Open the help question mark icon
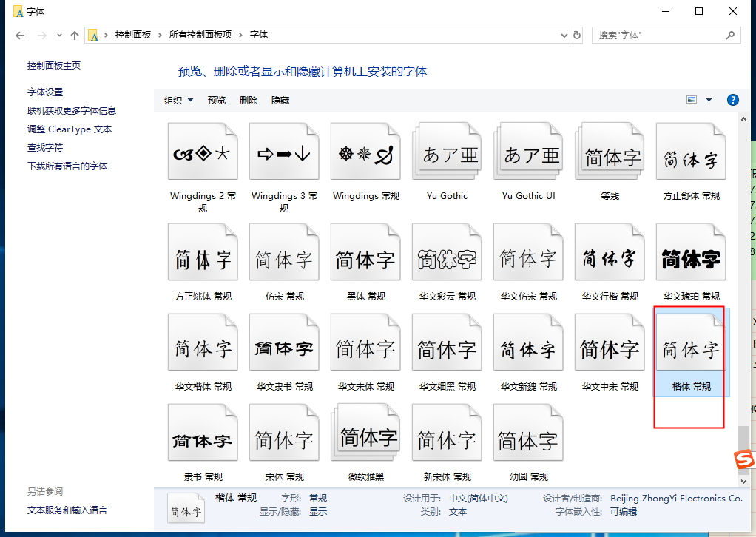 pos(732,100)
